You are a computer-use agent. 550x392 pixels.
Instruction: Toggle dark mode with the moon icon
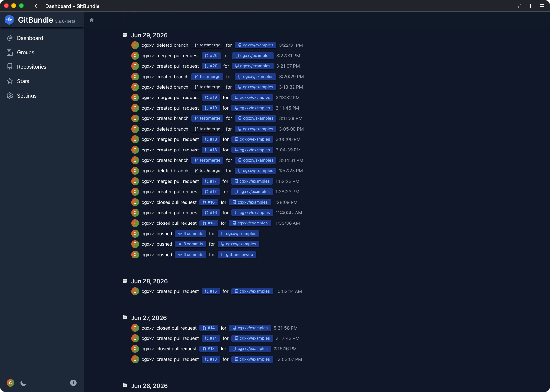(x=23, y=383)
